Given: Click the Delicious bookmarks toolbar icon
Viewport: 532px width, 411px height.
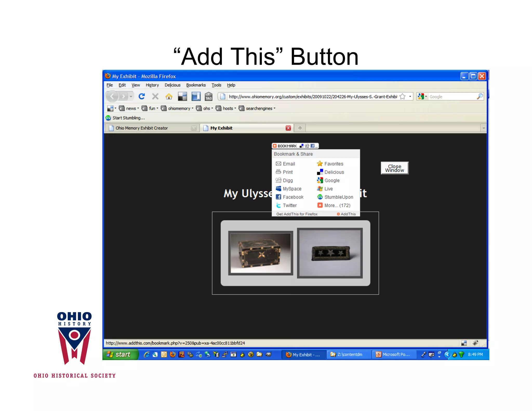Looking at the screenshot, I should [182, 96].
